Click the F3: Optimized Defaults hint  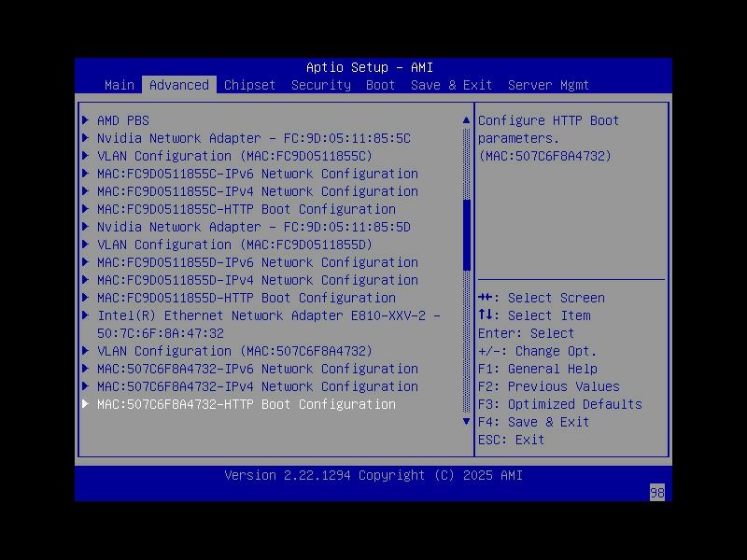[x=559, y=404]
